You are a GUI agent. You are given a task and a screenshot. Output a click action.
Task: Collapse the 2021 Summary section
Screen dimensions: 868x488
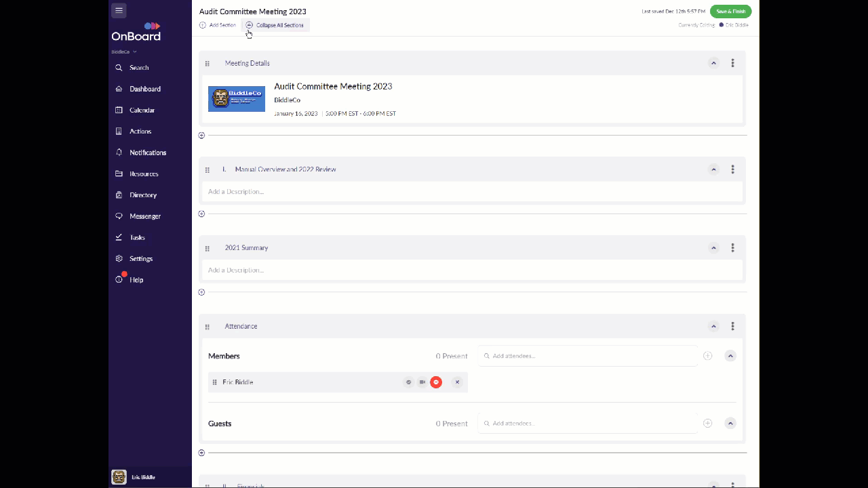point(713,247)
